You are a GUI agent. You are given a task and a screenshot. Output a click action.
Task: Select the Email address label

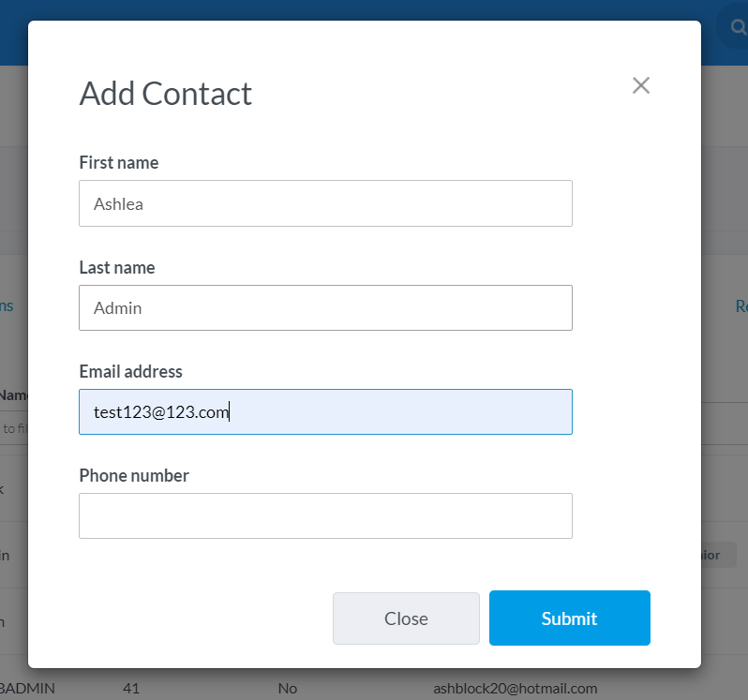click(x=130, y=371)
